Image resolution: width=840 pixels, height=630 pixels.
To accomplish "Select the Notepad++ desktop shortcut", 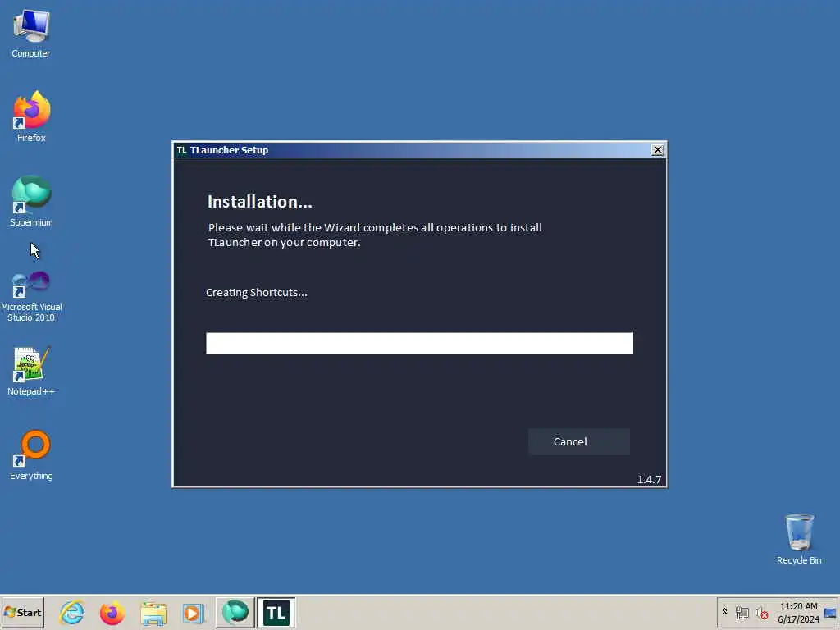I will pyautogui.click(x=31, y=371).
